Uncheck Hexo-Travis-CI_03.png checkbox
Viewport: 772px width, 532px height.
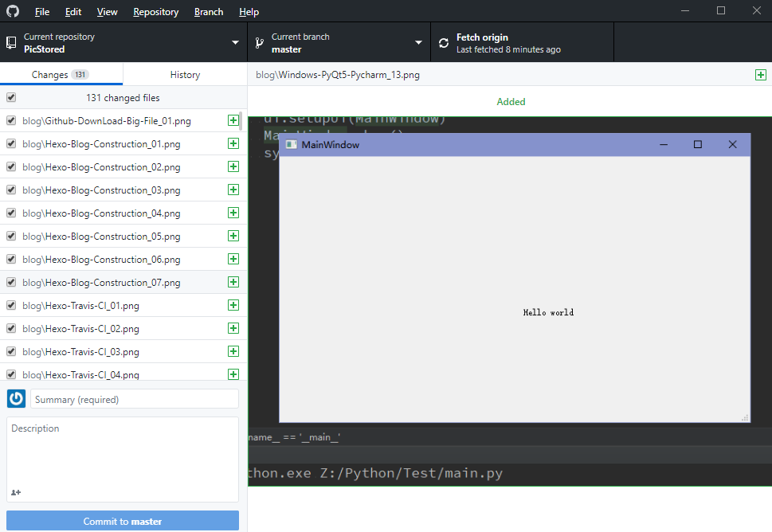click(11, 352)
